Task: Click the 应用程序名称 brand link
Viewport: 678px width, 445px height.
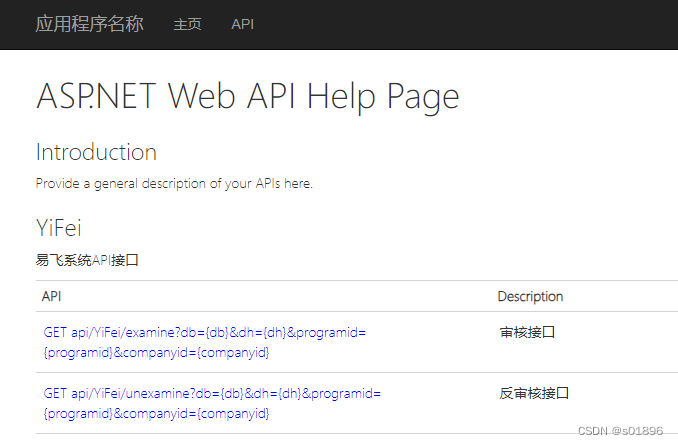Action: coord(89,24)
